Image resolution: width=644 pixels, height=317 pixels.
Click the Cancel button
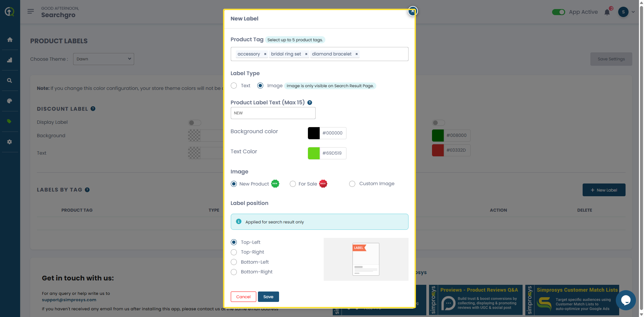(x=243, y=297)
